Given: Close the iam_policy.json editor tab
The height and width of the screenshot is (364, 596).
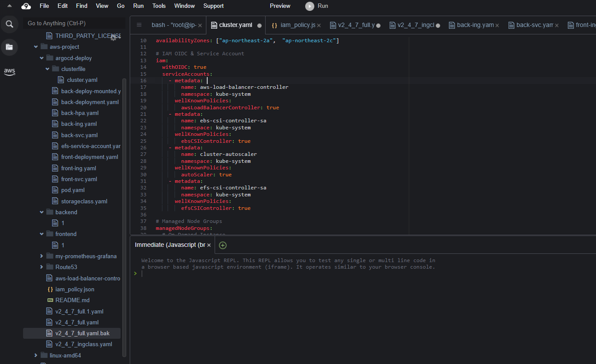Looking at the screenshot, I should (319, 26).
